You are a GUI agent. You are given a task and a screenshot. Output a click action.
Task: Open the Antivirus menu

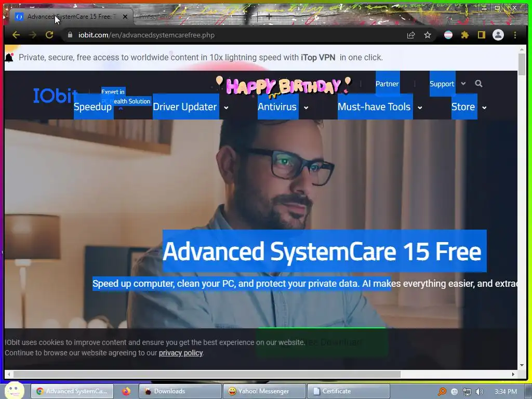[277, 107]
